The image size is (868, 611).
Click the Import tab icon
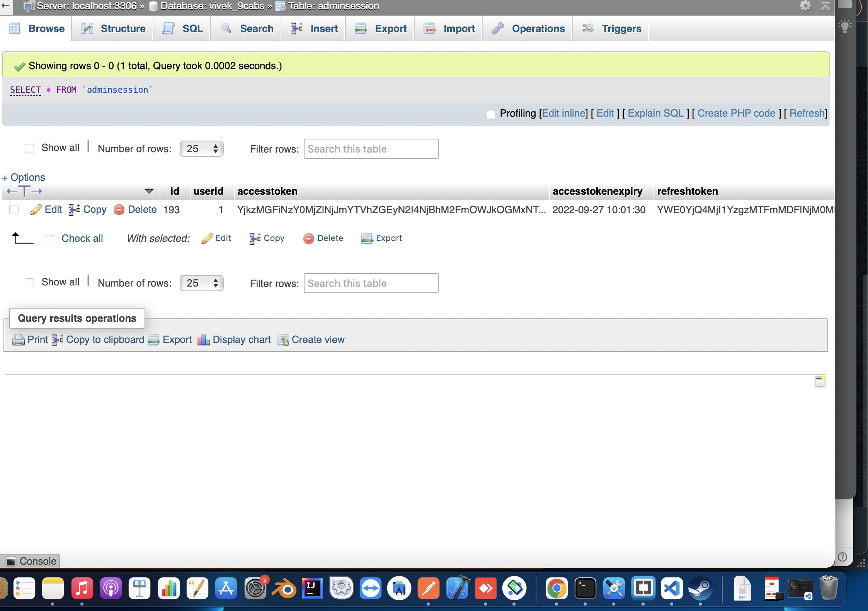click(x=429, y=29)
